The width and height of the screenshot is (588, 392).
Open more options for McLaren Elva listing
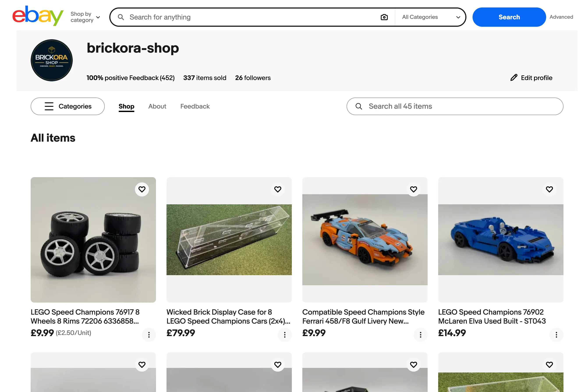click(x=556, y=335)
